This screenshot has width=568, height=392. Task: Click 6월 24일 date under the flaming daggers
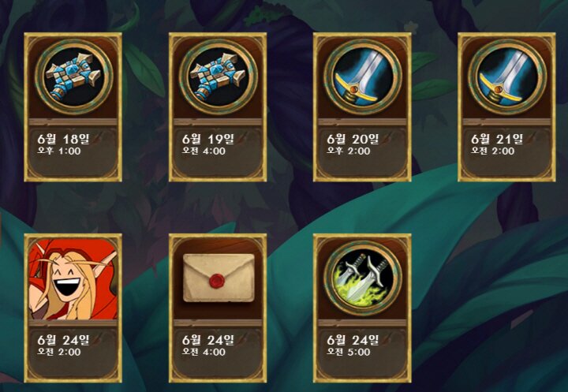point(353,340)
